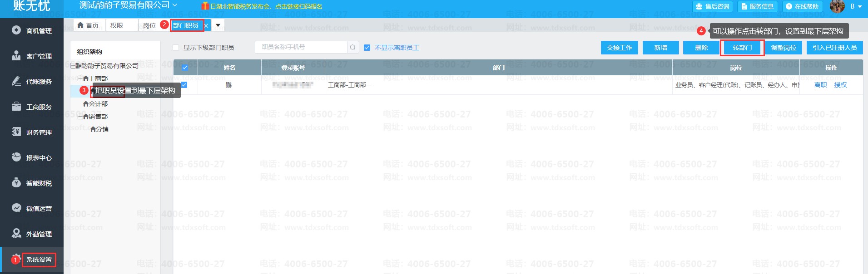The width and height of the screenshot is (868, 274).
Task: Click the 职员名称/手机号 search field
Action: click(301, 47)
